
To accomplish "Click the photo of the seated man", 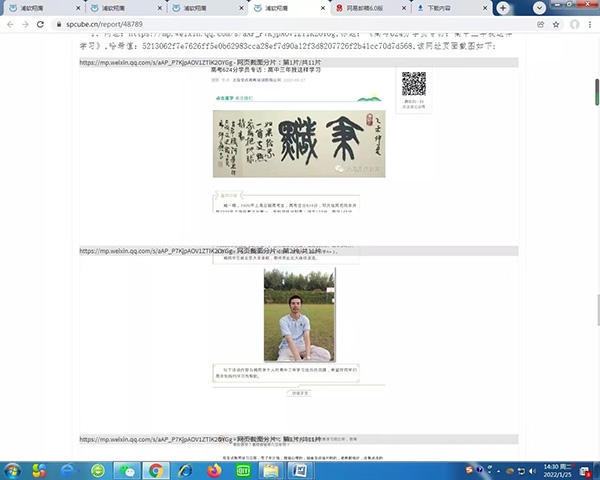I will click(x=299, y=315).
